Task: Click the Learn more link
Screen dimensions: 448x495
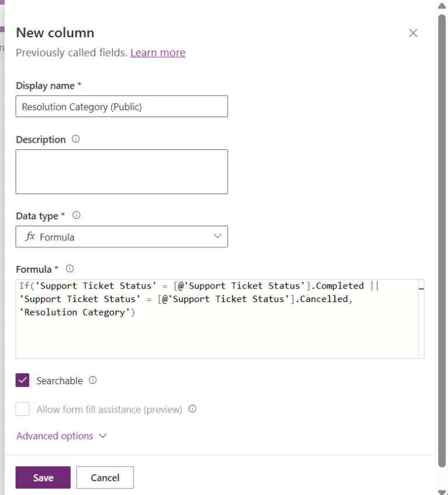Action: pyautogui.click(x=157, y=52)
